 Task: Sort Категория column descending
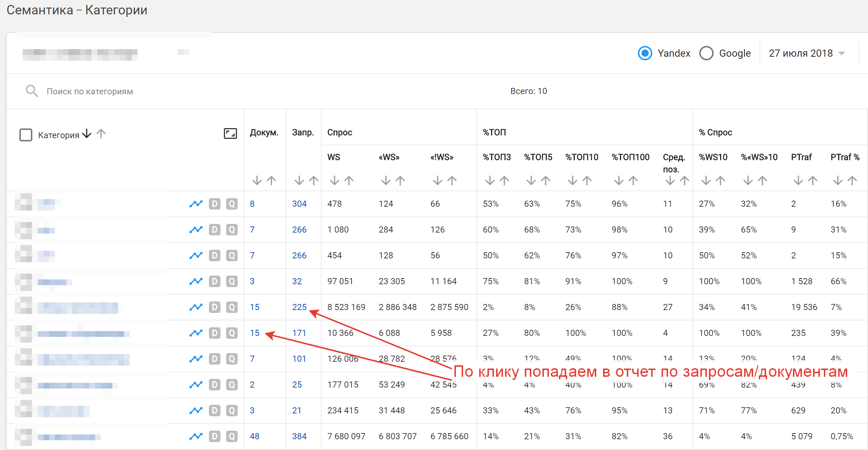coord(87,134)
